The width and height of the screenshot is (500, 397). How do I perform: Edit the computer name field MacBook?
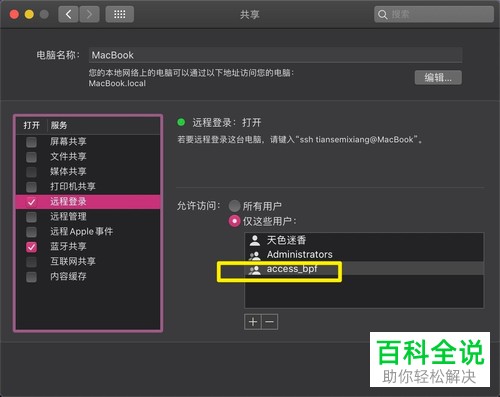(x=275, y=55)
